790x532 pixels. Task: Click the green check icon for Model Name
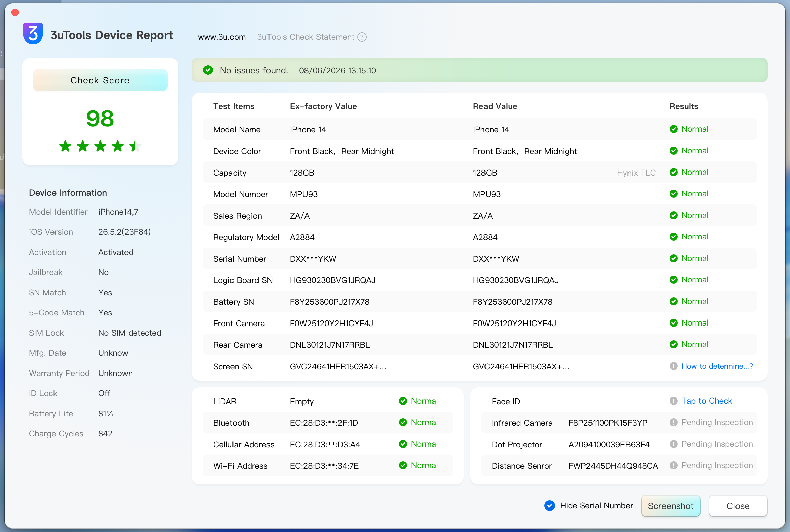pyautogui.click(x=674, y=129)
